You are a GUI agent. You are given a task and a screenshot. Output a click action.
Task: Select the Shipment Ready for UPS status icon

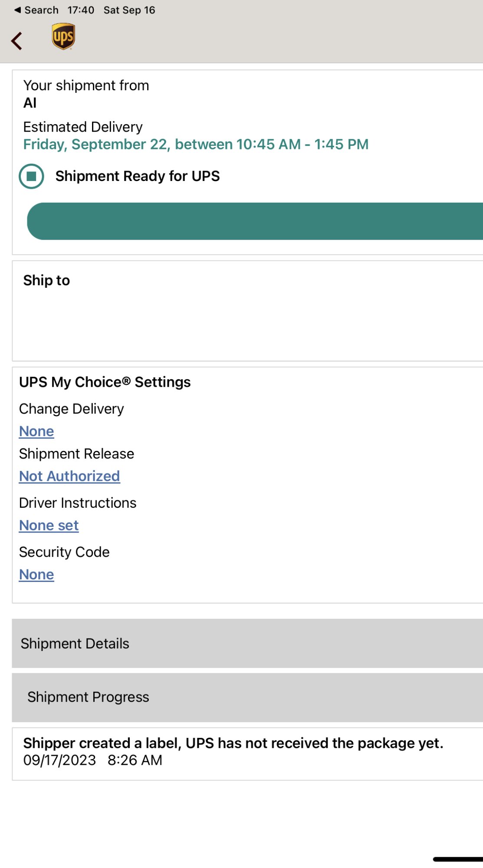pos(31,176)
